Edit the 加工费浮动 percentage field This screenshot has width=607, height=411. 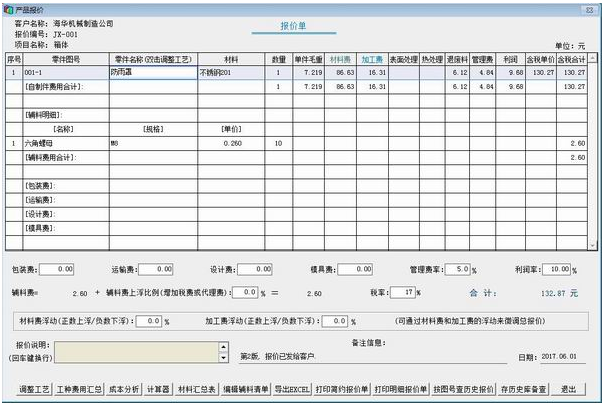(335, 321)
